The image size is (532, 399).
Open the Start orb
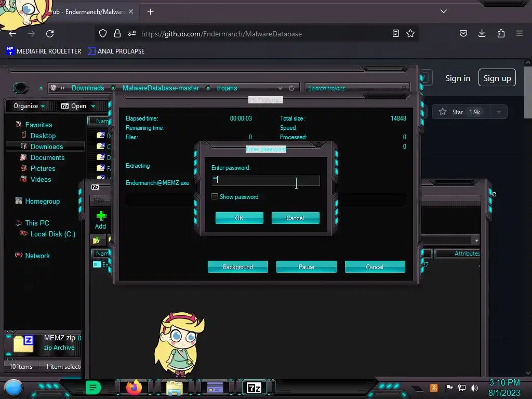(14, 388)
